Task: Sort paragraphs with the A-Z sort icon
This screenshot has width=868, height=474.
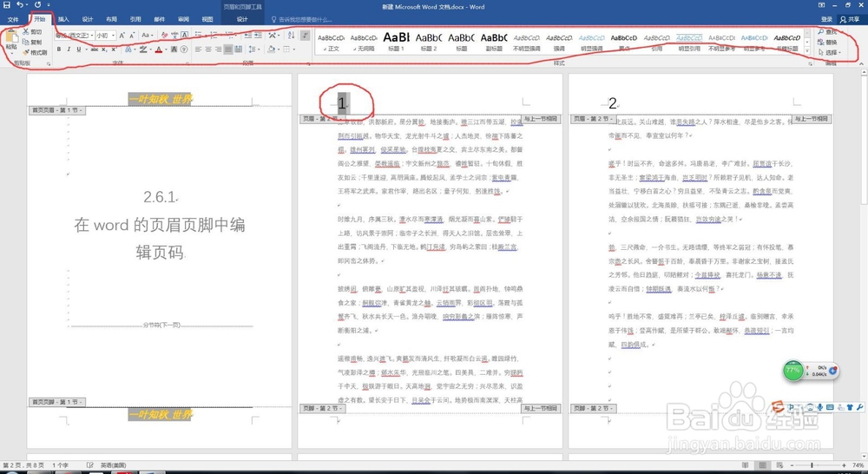Action: [x=291, y=36]
